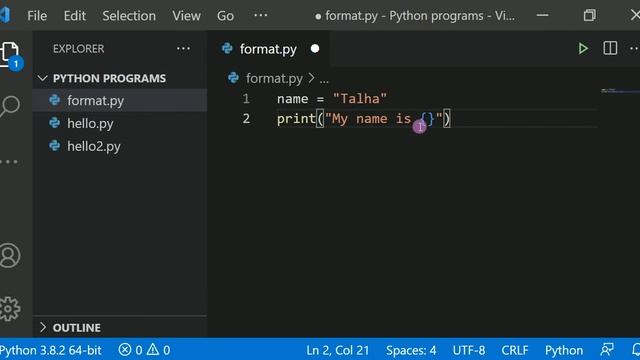Open the View menu
This screenshot has width=640, height=360.
pos(187,16)
